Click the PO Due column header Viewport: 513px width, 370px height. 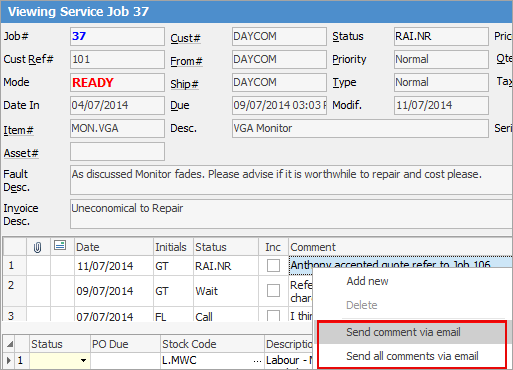pos(125,344)
